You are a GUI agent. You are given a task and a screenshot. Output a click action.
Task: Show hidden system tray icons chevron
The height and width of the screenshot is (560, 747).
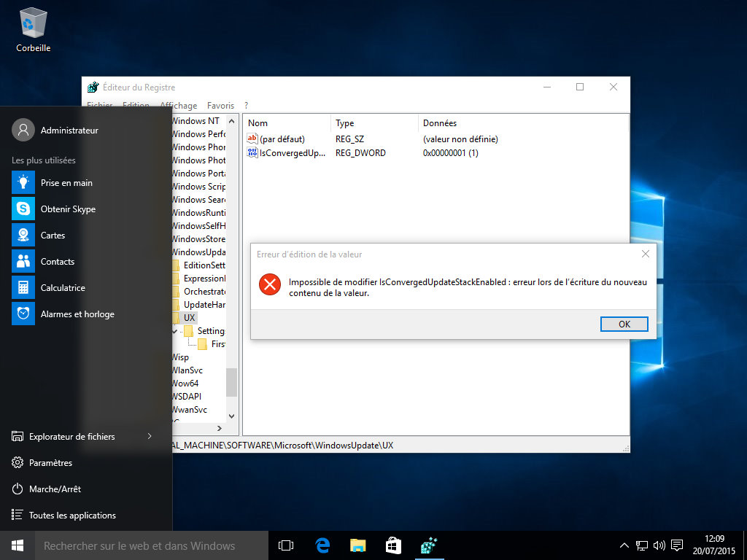[x=624, y=545]
